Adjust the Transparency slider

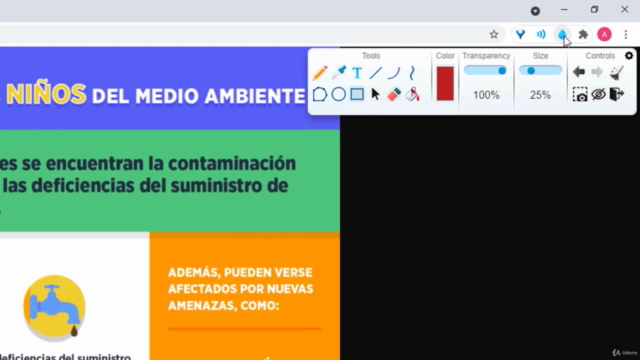[486, 71]
